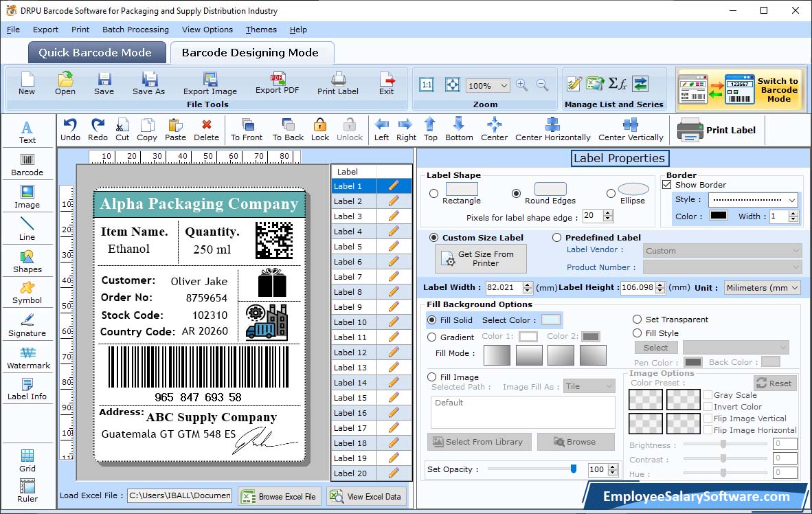Center object Horizontally
812x514 pixels.
(552, 130)
